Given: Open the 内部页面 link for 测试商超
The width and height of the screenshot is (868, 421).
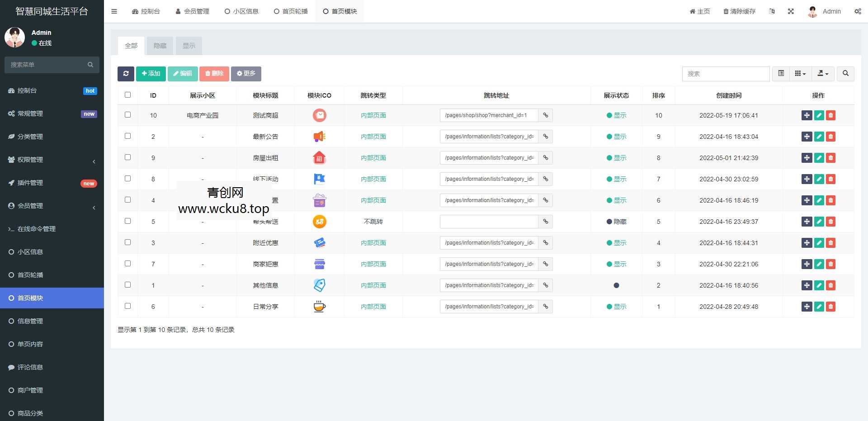Looking at the screenshot, I should click(x=373, y=115).
